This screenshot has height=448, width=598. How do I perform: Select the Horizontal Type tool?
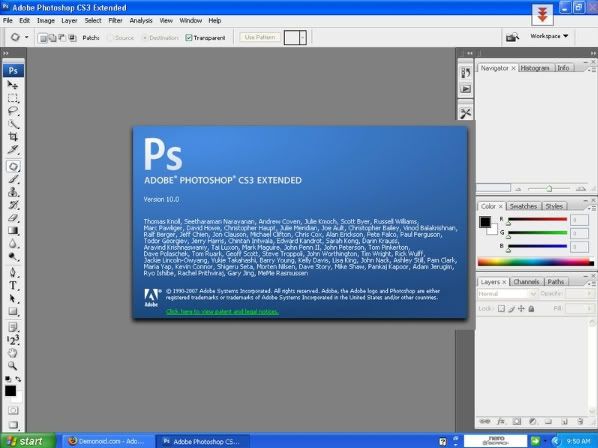coord(13,285)
